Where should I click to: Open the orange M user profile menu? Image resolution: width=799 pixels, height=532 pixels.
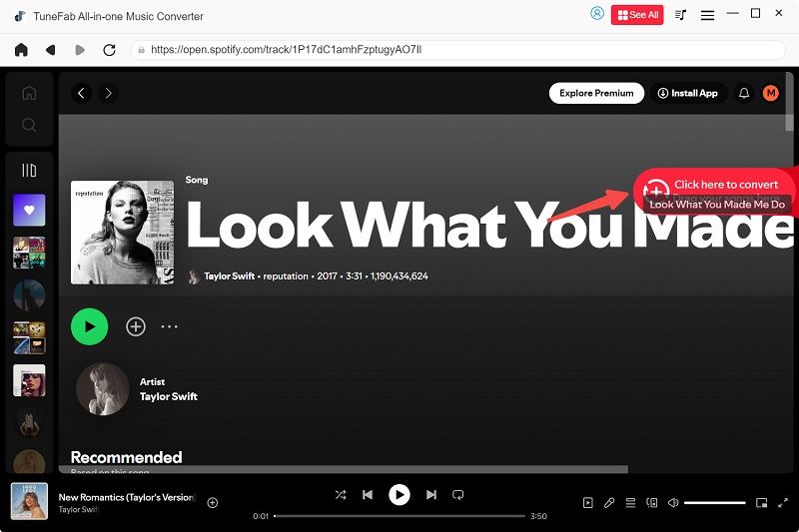click(x=770, y=93)
